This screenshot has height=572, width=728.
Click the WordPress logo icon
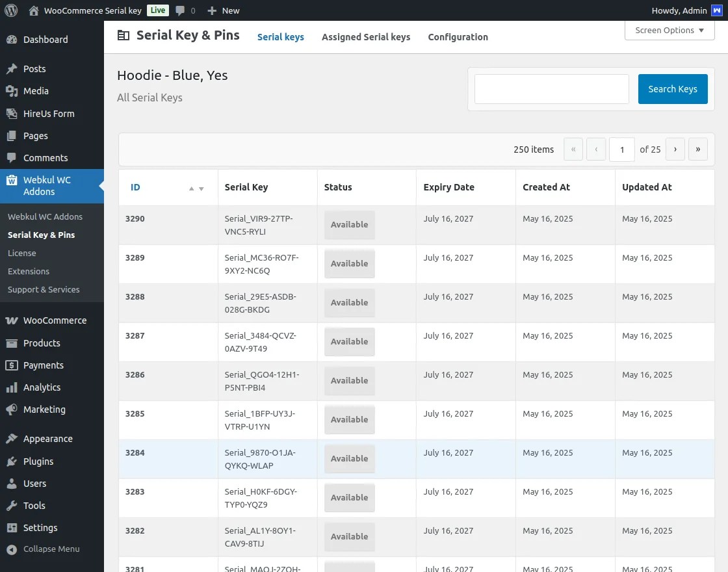[10, 10]
